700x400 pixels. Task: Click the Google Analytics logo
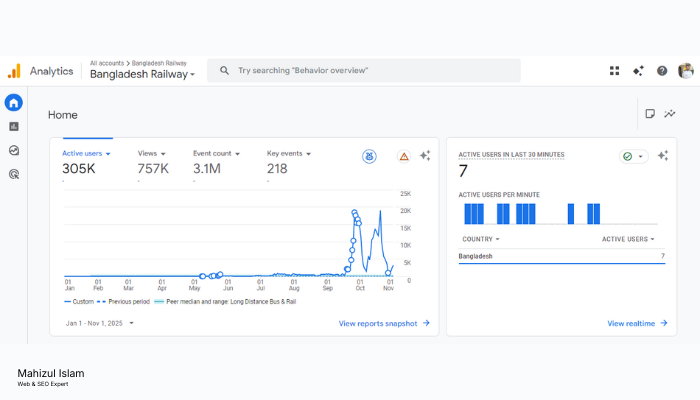point(14,71)
